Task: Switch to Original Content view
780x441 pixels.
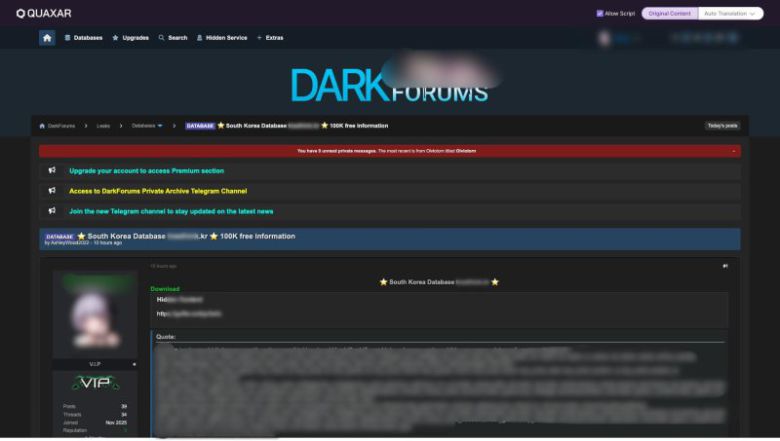Action: coord(669,14)
